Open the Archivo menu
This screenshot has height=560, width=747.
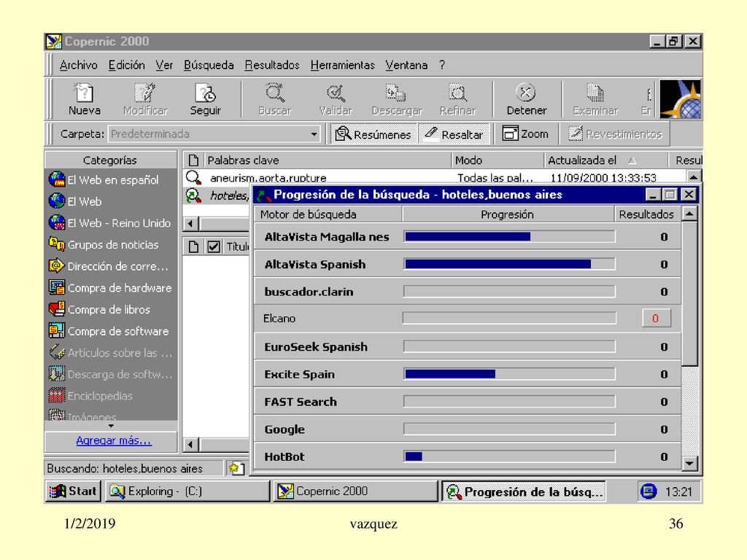(79, 65)
